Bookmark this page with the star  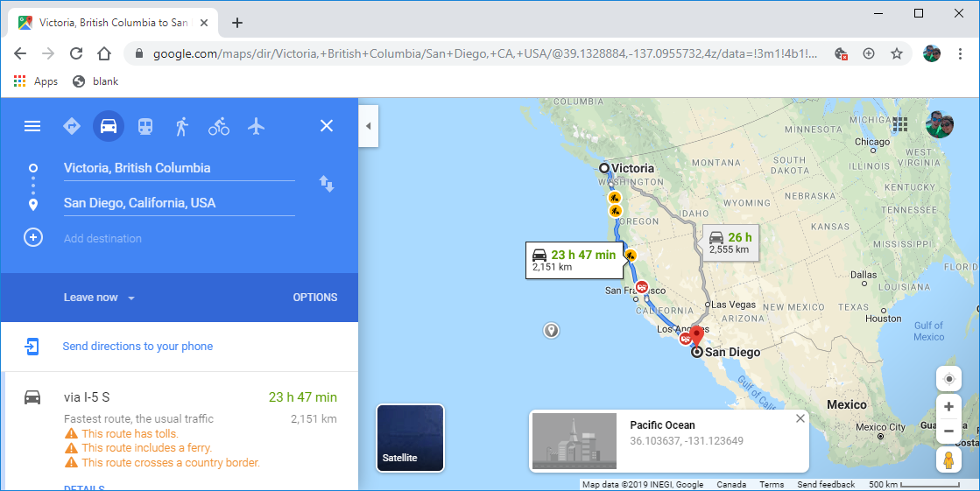click(897, 53)
